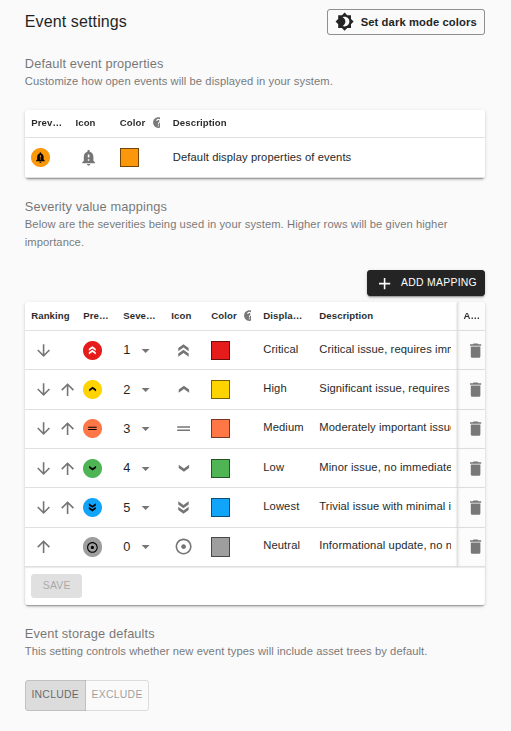Click the target icon for Neutral row

(x=184, y=546)
